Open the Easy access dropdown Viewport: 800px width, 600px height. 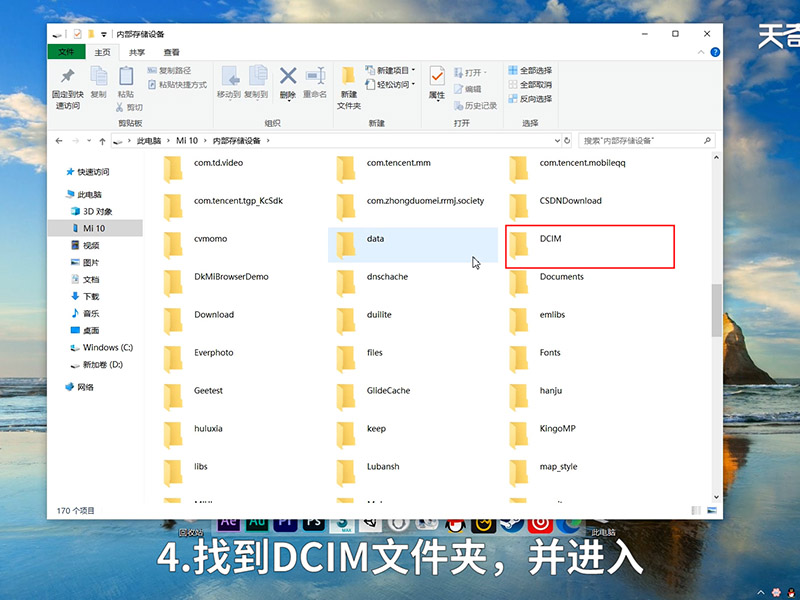pyautogui.click(x=390, y=85)
